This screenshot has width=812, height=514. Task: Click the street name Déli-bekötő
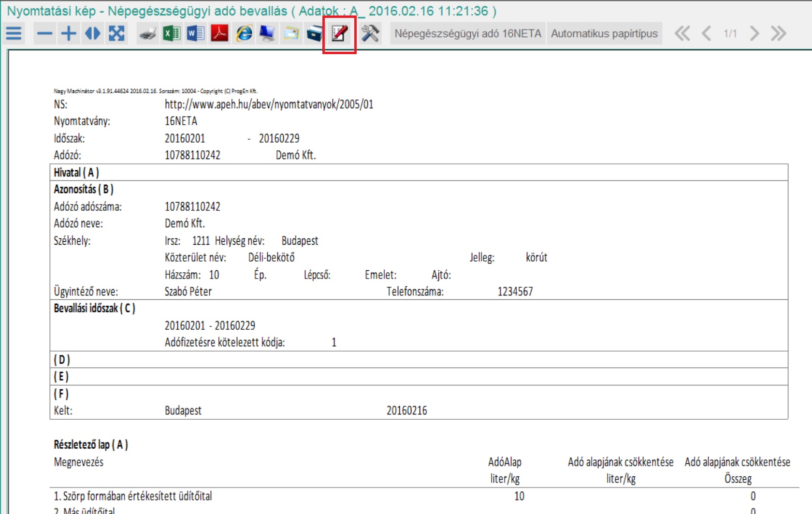[272, 258]
